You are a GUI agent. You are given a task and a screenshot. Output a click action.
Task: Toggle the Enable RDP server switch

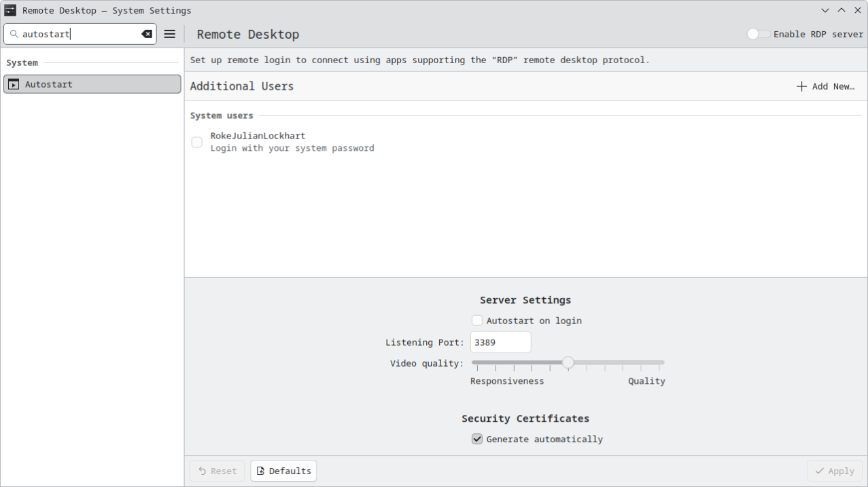click(758, 34)
